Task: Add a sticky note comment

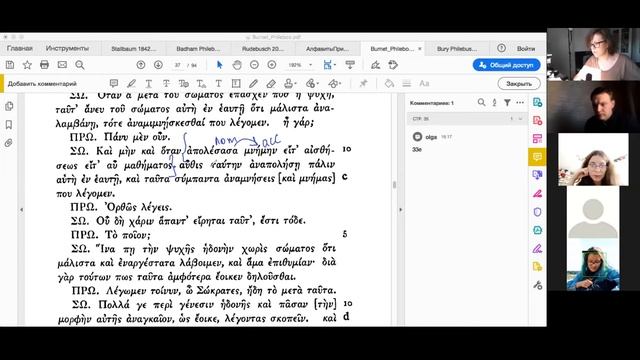Action: [x=114, y=84]
